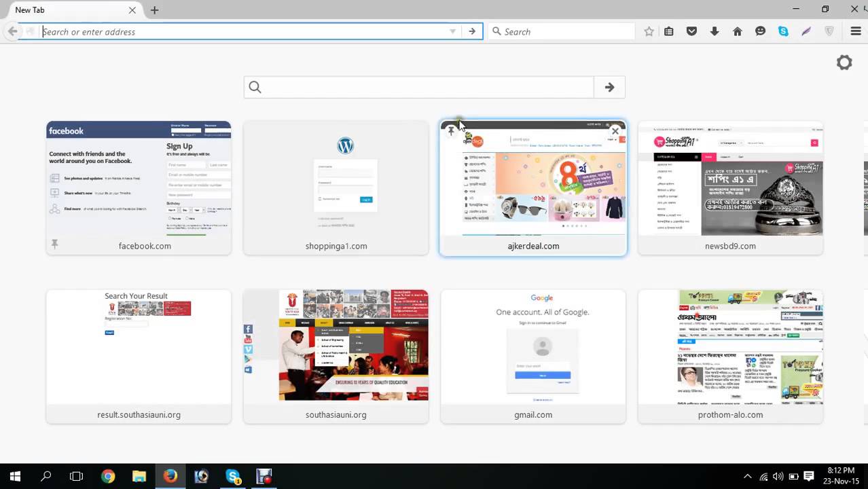Viewport: 868px width, 489px height.
Task: Click the Back navigation arrow
Action: click(12, 31)
